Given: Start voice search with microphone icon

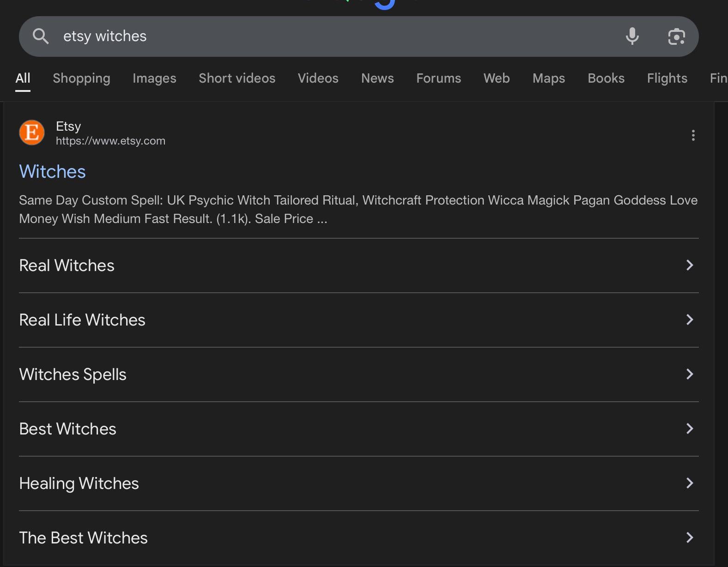Looking at the screenshot, I should 632,36.
